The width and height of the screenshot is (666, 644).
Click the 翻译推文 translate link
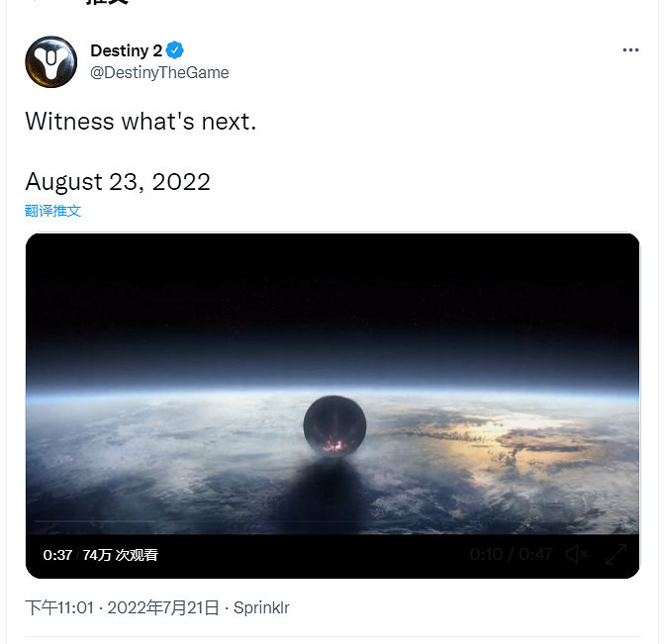click(52, 211)
